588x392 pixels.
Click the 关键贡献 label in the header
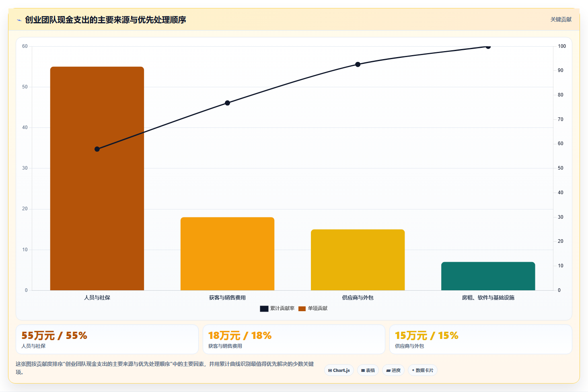(561, 20)
